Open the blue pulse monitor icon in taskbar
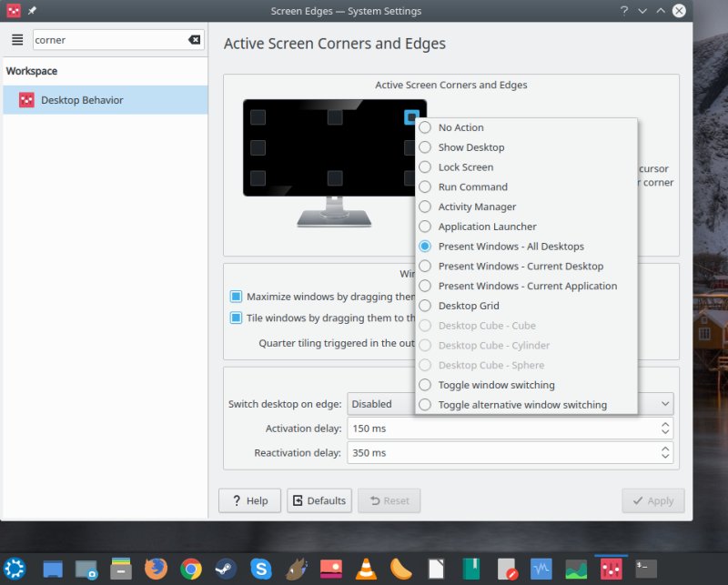 (x=541, y=569)
